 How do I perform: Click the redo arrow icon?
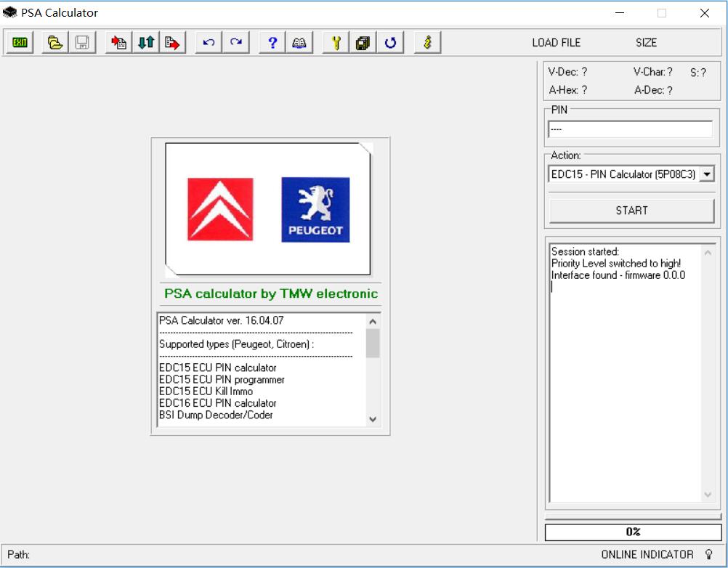point(236,43)
